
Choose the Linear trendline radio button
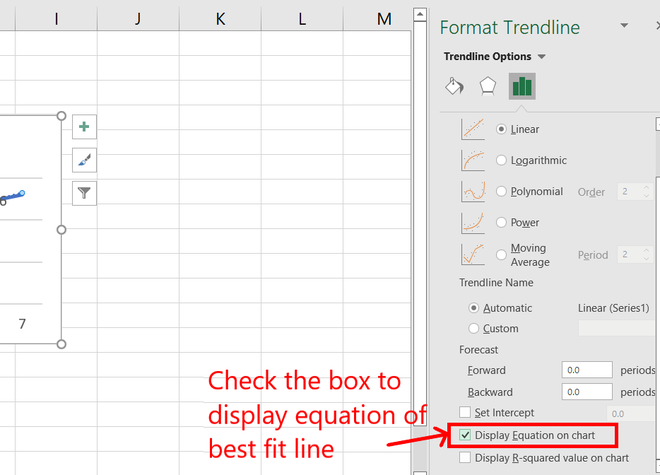click(x=501, y=129)
